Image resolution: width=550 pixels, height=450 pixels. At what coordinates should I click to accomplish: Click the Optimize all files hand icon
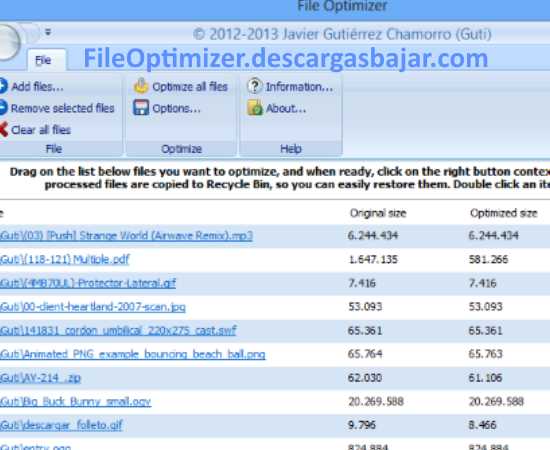[141, 86]
